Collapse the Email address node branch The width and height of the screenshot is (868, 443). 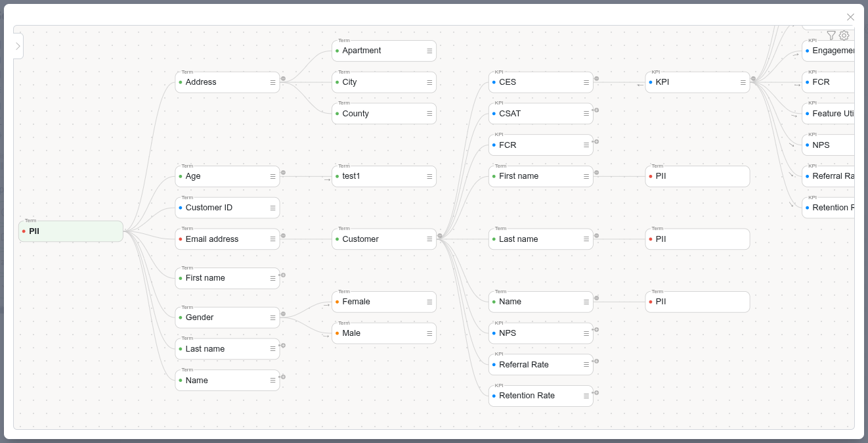(283, 235)
